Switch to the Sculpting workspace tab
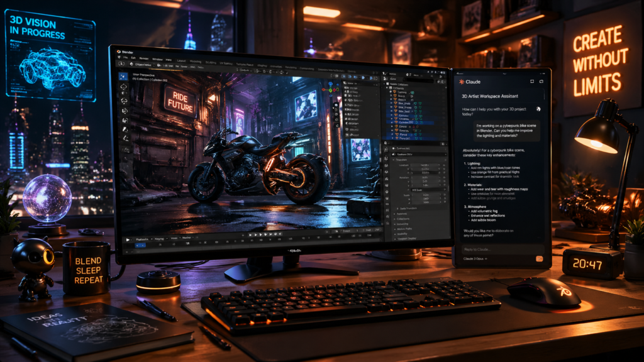The width and height of the screenshot is (644, 362). (x=211, y=62)
